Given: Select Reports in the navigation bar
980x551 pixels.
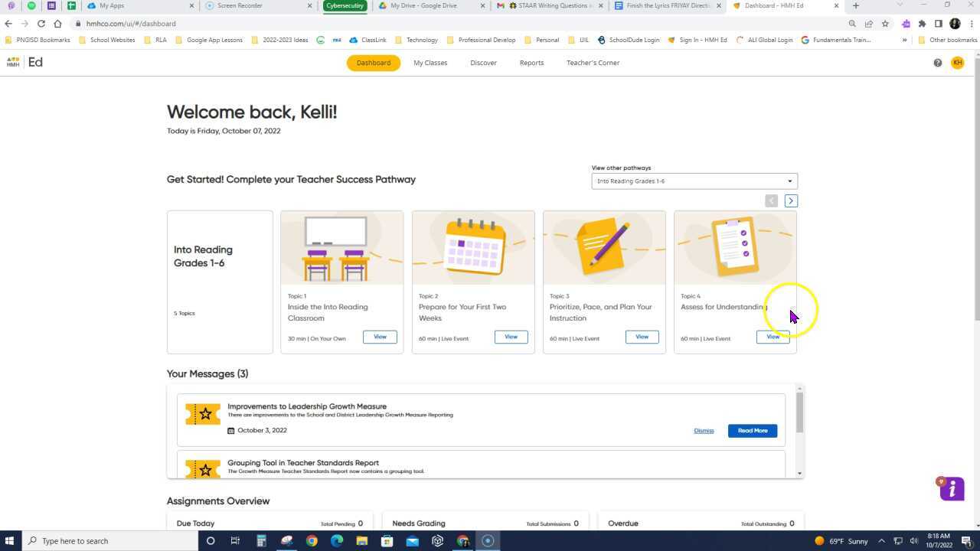Looking at the screenshot, I should click(531, 63).
